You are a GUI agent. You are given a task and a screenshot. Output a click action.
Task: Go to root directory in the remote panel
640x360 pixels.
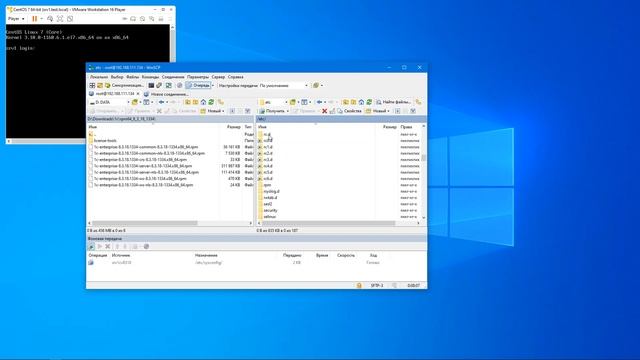click(x=353, y=102)
